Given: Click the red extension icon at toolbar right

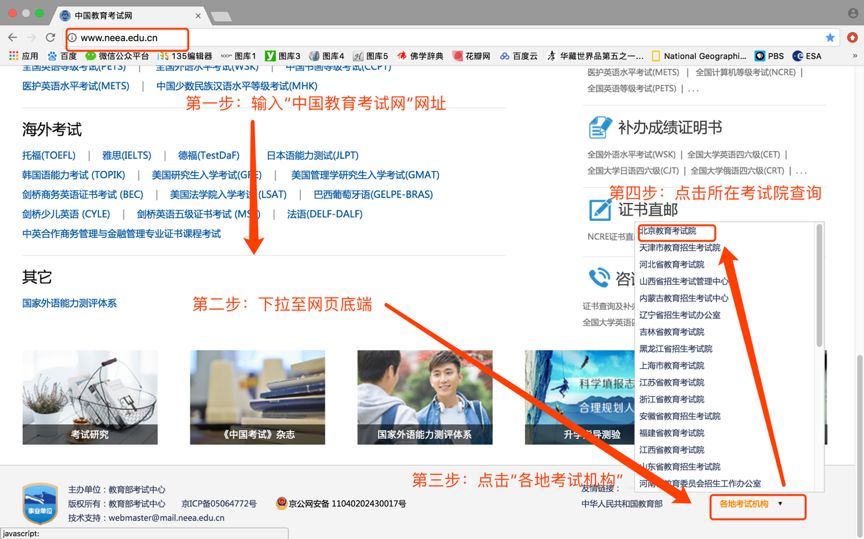Looking at the screenshot, I should [852, 37].
